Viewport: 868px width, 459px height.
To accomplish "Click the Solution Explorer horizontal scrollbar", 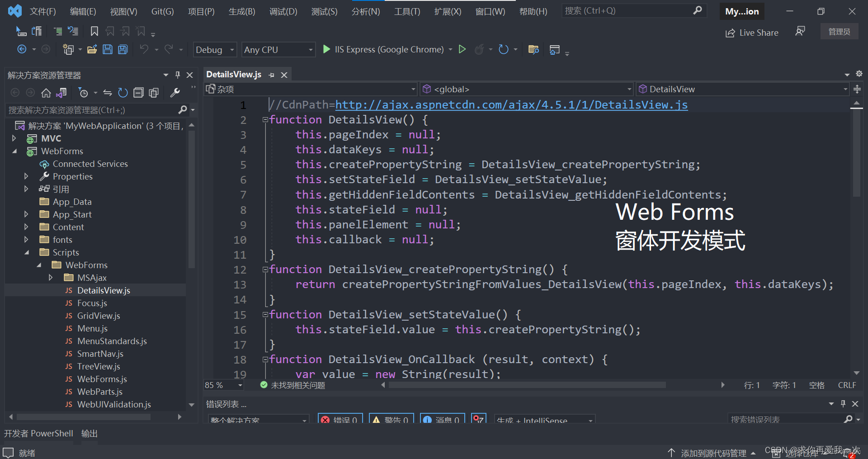I will pos(84,417).
